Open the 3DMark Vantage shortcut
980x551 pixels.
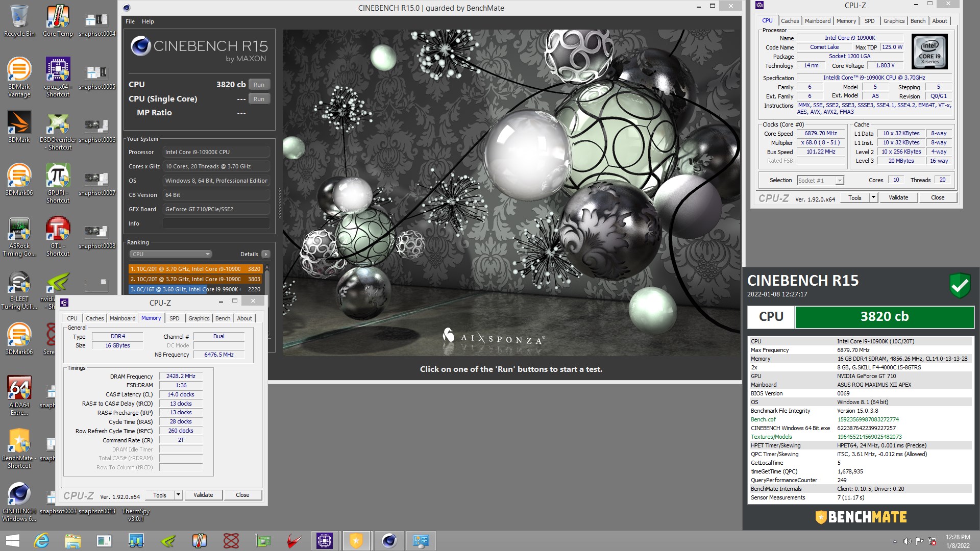[19, 78]
